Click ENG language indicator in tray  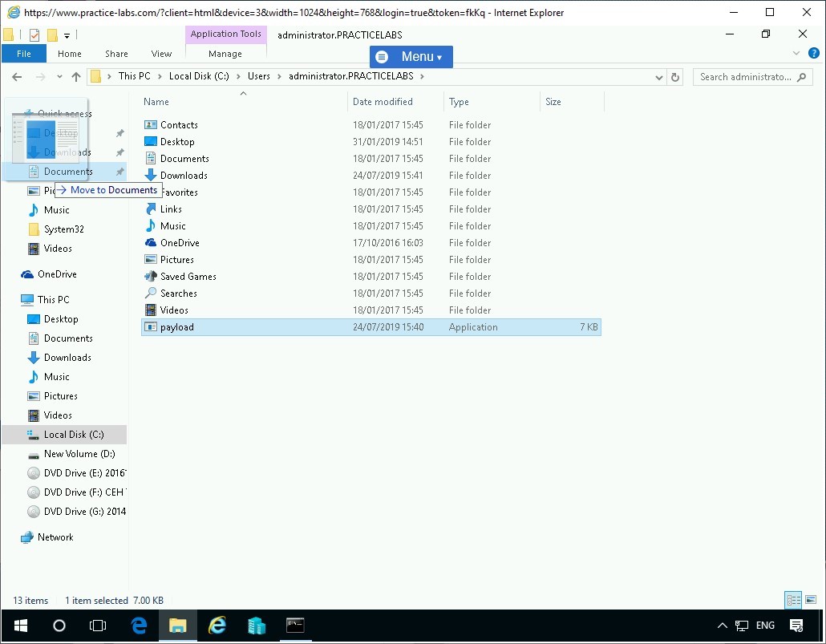pos(765,626)
